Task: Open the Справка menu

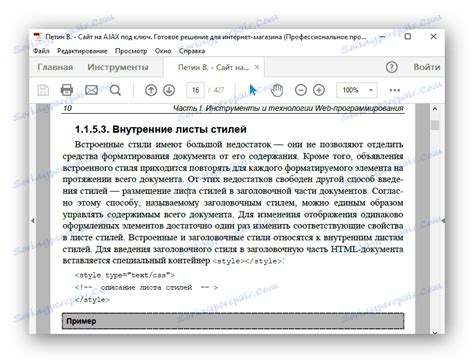Action: coord(192,51)
